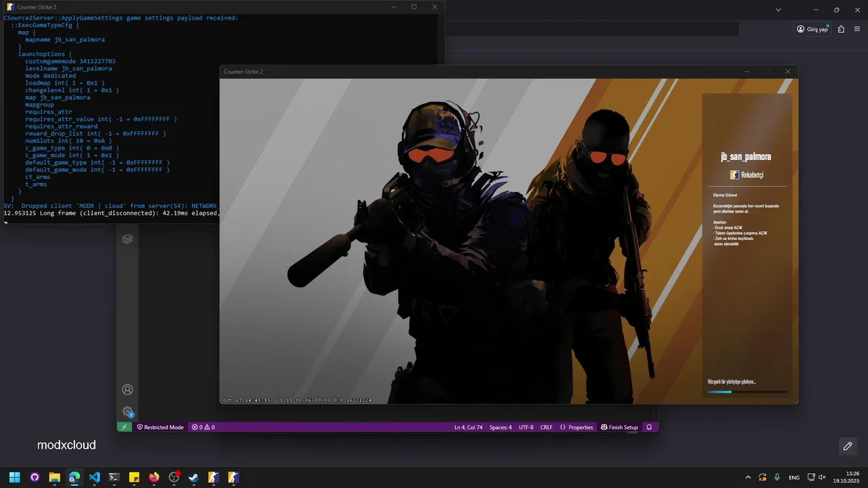Click Giriş yap sign-in button
The height and width of the screenshot is (488, 868).
pyautogui.click(x=813, y=29)
